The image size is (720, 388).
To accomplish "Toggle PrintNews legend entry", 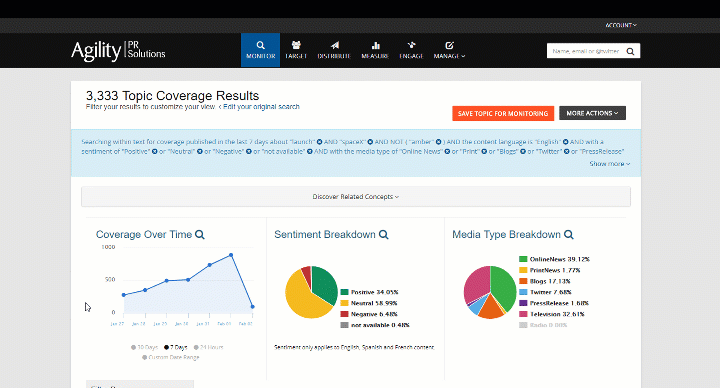I will pos(550,270).
